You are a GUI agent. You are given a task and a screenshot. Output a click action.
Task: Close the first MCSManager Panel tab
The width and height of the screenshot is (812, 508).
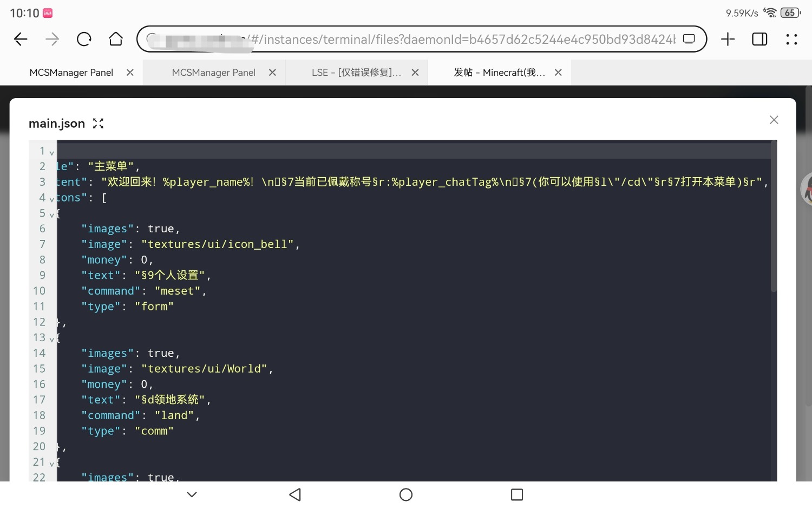click(130, 73)
